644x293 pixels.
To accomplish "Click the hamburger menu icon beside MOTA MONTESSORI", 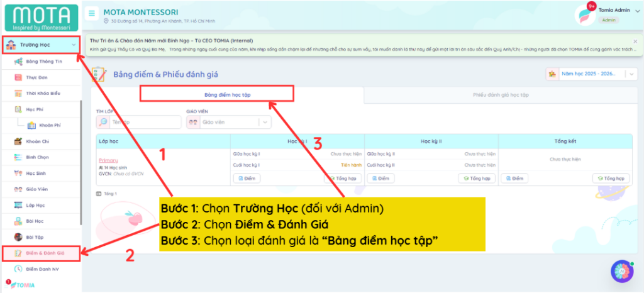I will pos(92,13).
